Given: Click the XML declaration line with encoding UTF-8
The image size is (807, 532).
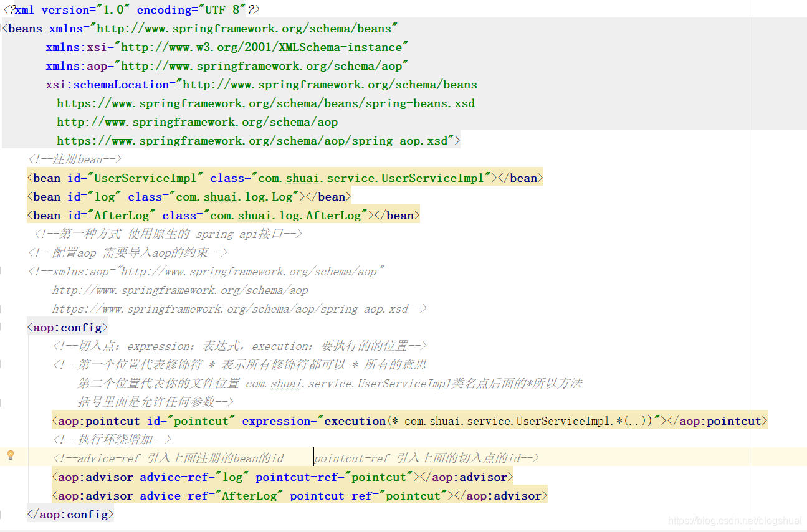Looking at the screenshot, I should click(131, 10).
